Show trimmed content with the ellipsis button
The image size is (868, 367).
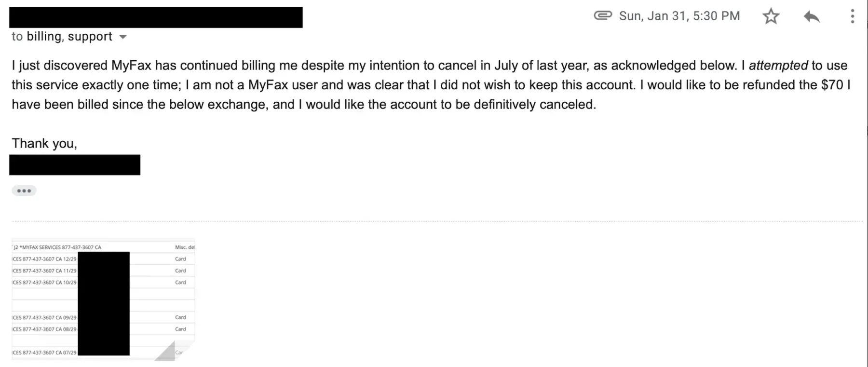(24, 190)
